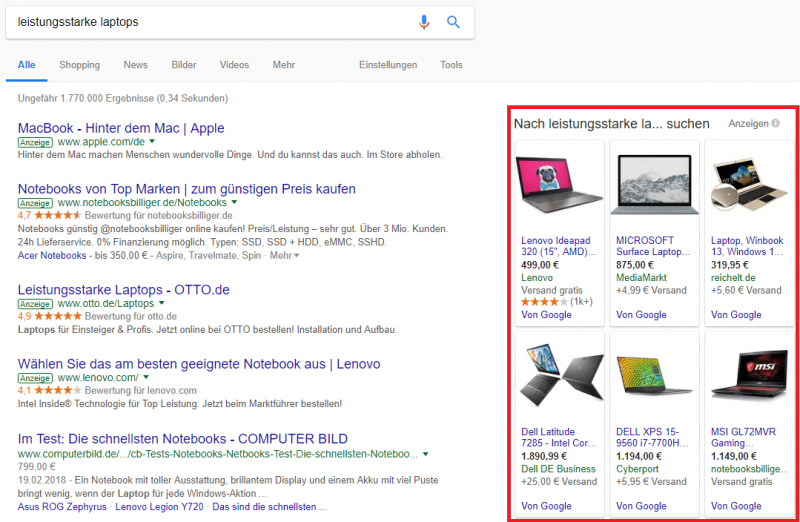
Task: Open the Lenovo Notebook aus result link
Action: pos(199,364)
